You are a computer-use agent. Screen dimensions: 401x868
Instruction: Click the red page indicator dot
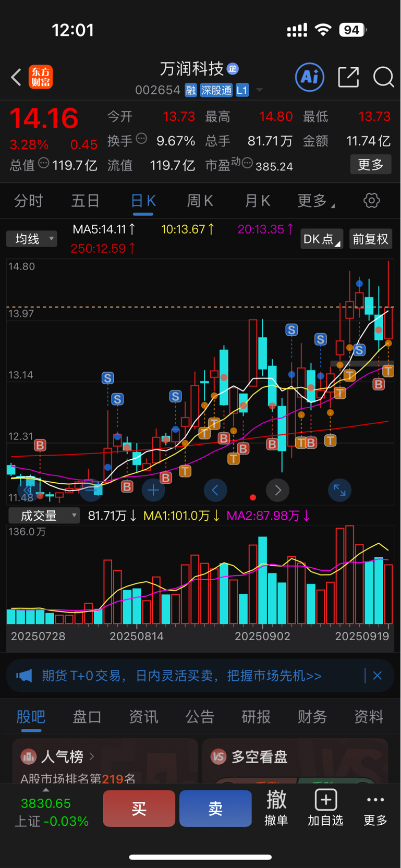(253, 497)
